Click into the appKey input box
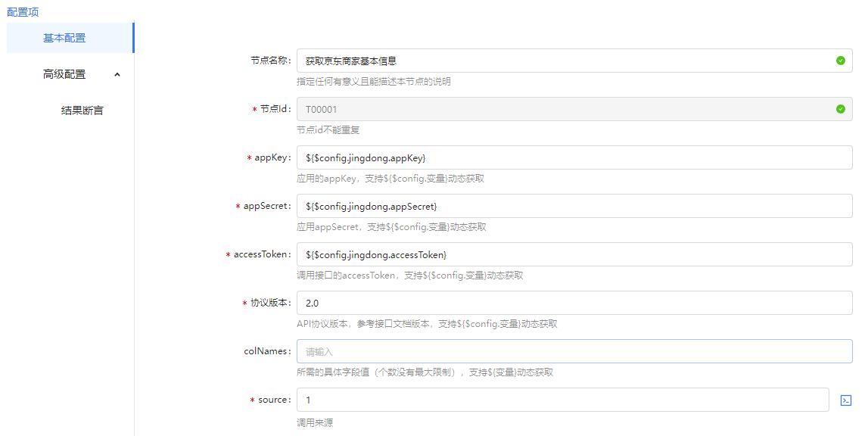Screen dimensions: 868x436 pyautogui.click(x=574, y=157)
